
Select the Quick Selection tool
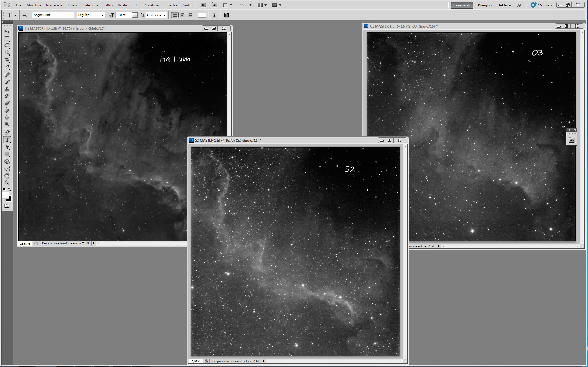7,53
